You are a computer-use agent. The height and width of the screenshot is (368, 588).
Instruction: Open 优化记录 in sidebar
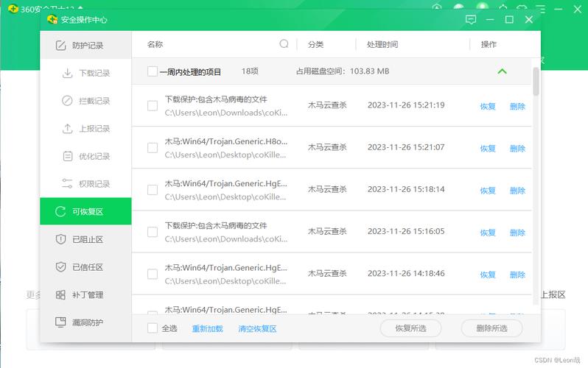pos(85,156)
